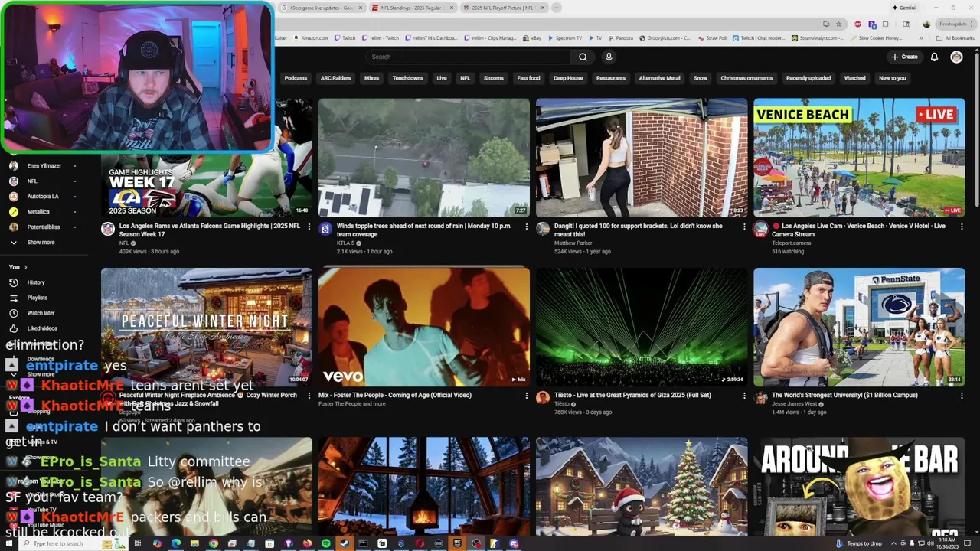This screenshot has height=551, width=980.
Task: Select the Deep House filter chip
Action: [x=568, y=78]
